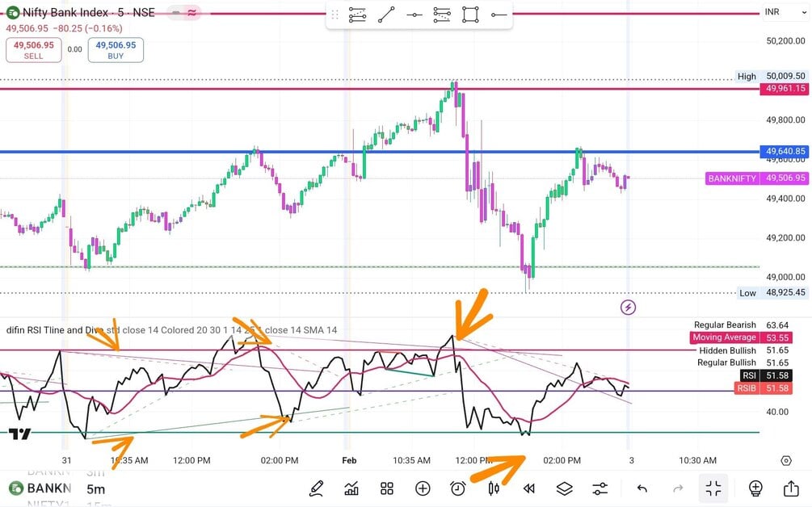Click the red RSIB 51.58 label

click(764, 388)
